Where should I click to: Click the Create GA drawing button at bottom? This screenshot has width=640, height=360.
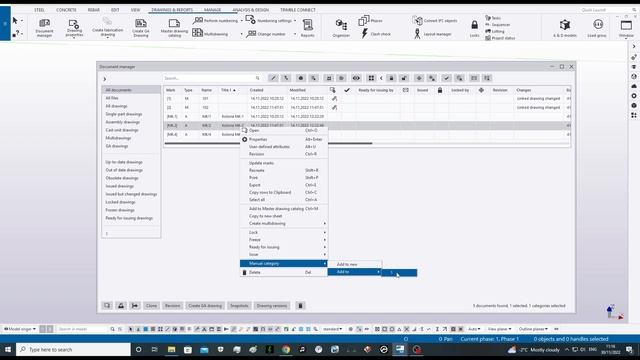point(205,305)
